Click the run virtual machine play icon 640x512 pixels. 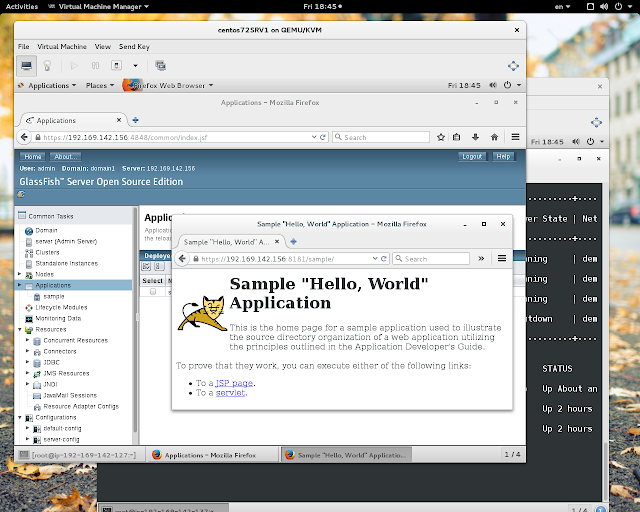[x=74, y=66]
